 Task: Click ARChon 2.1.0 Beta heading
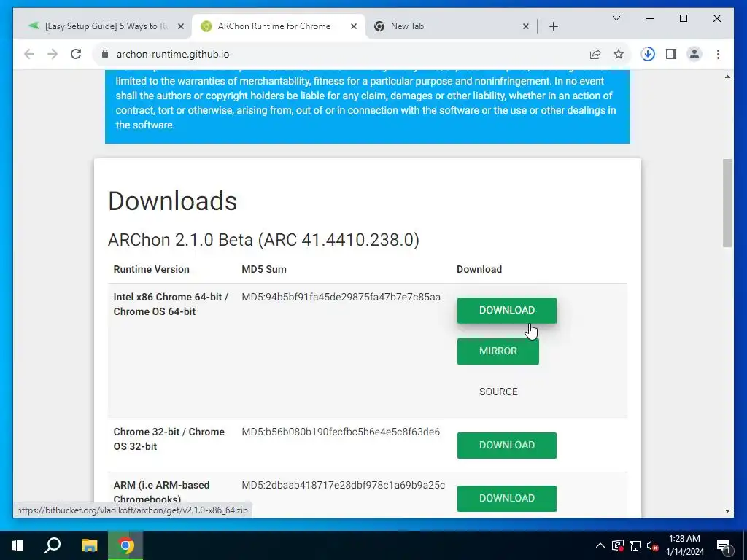[263, 240]
